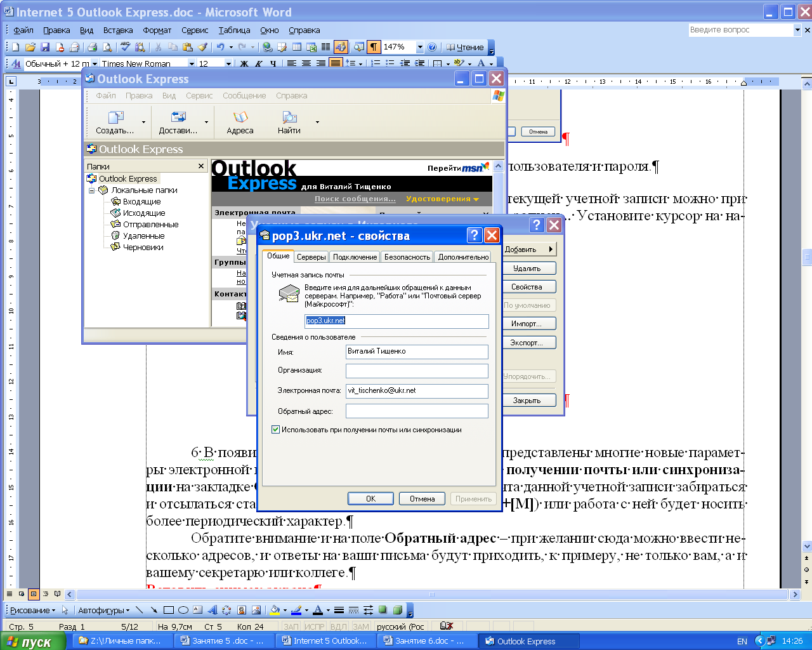
Task: Select the Line tool on Drawing toolbar
Action: click(139, 610)
